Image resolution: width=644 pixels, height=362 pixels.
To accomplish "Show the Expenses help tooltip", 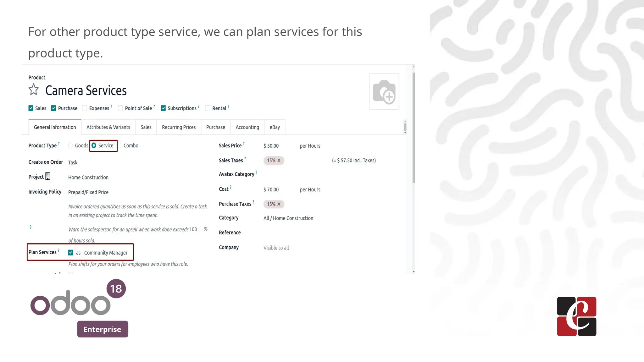I will pos(111,106).
